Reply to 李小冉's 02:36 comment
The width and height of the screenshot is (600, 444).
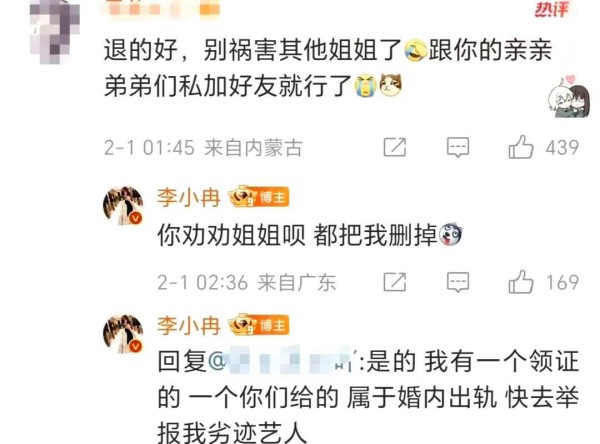point(458,282)
